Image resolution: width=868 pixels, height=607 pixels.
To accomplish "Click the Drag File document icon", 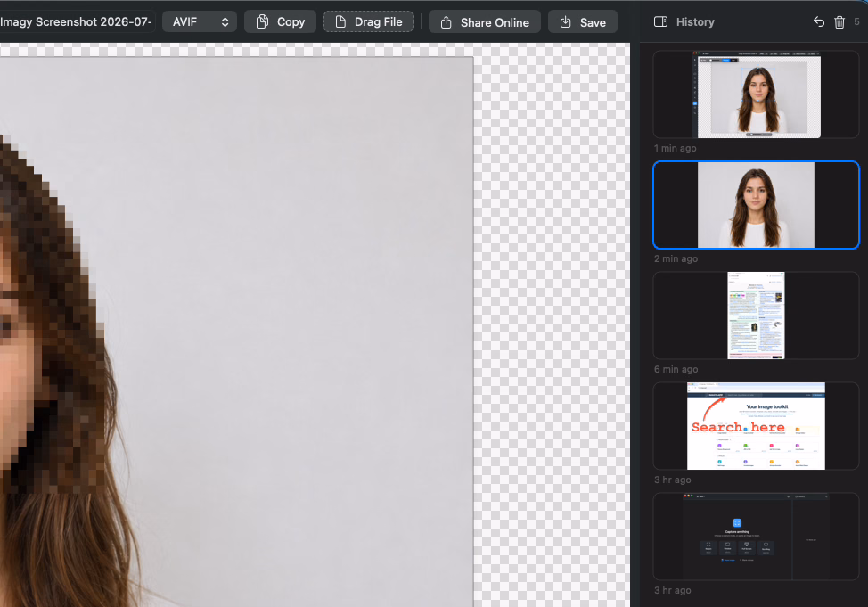I will coord(340,21).
